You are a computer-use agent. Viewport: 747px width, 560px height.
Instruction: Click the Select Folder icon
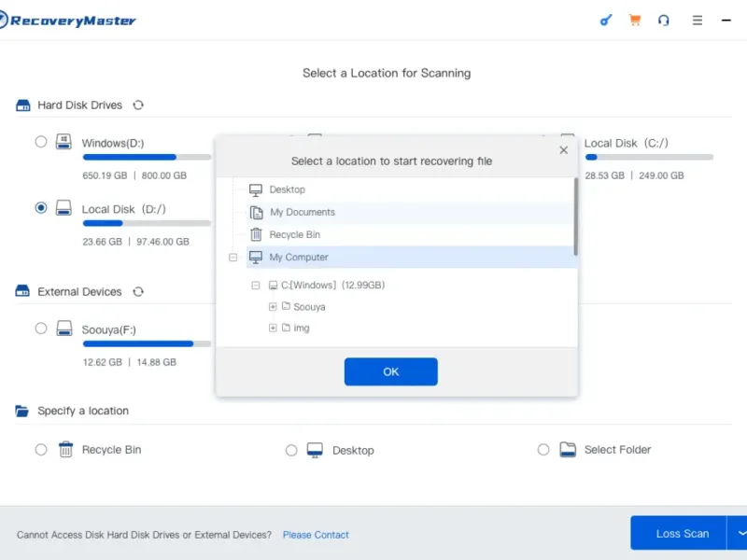click(x=568, y=450)
